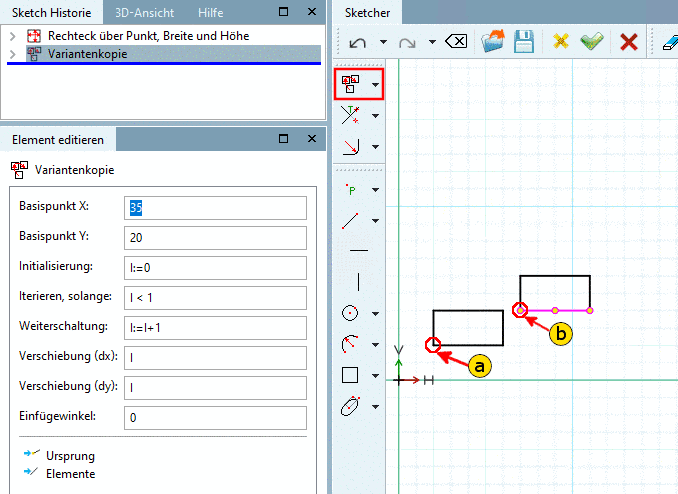Select the slot shape tool icon
This screenshot has width=678, height=494.
[350, 406]
